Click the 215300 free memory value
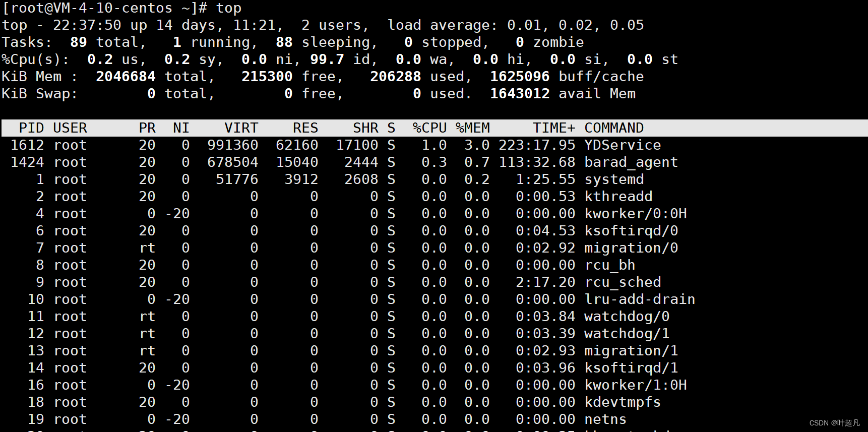 click(x=267, y=77)
